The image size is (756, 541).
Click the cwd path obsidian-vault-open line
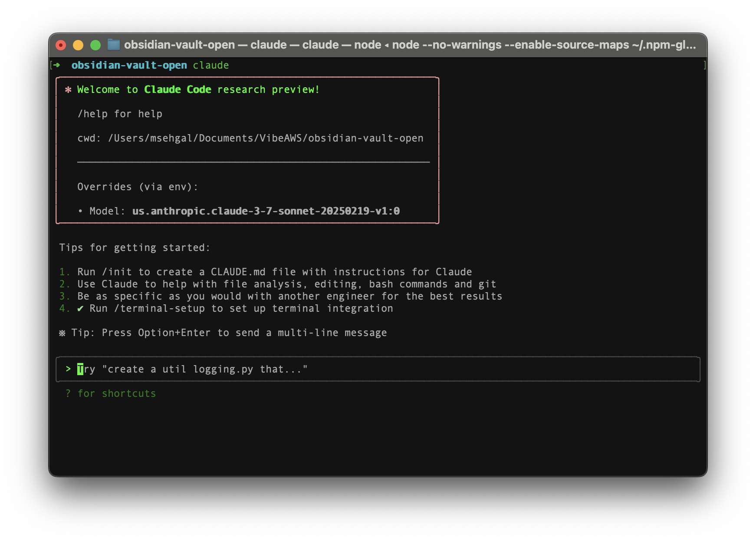coord(250,138)
